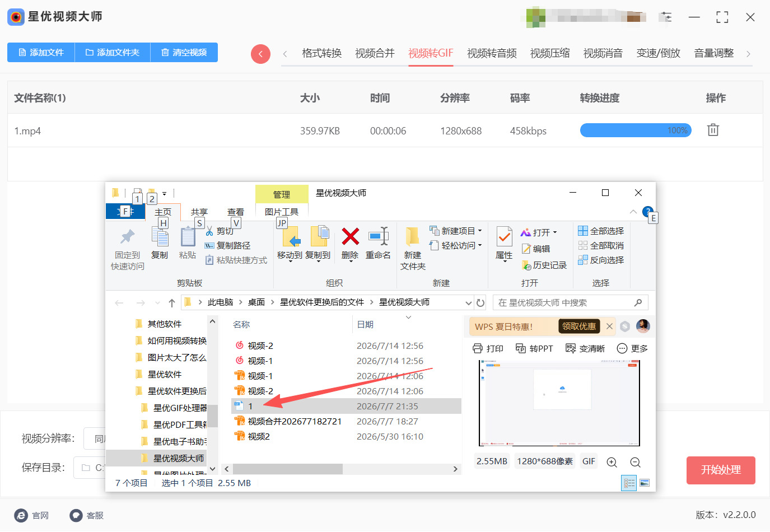Open the 共享 ribbon tab
The height and width of the screenshot is (532, 770).
[199, 212]
